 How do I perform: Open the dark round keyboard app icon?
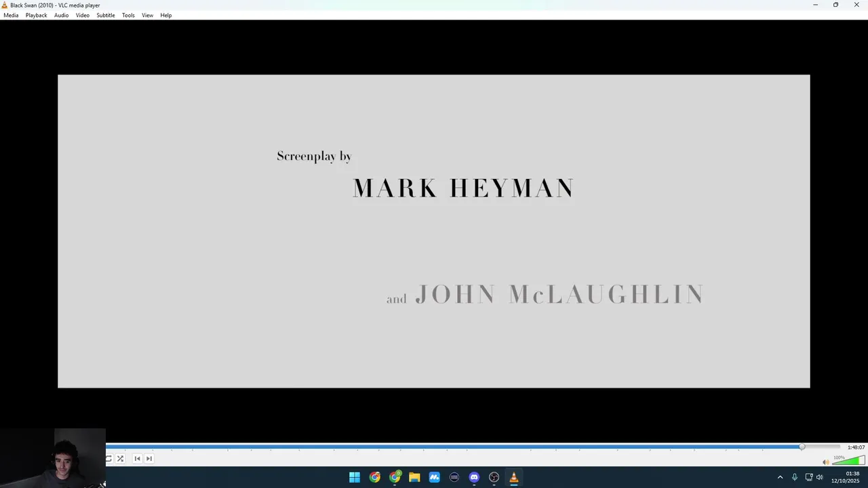point(454,477)
